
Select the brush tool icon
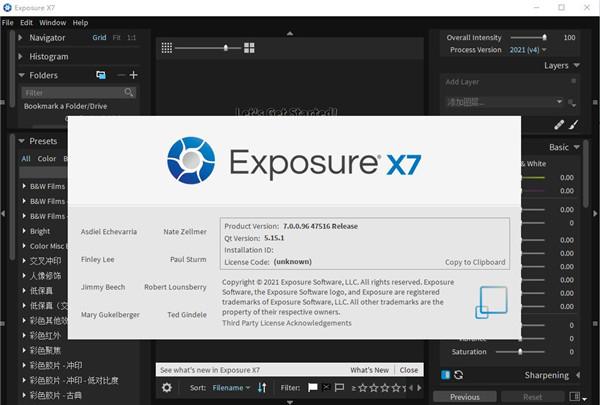[573, 124]
